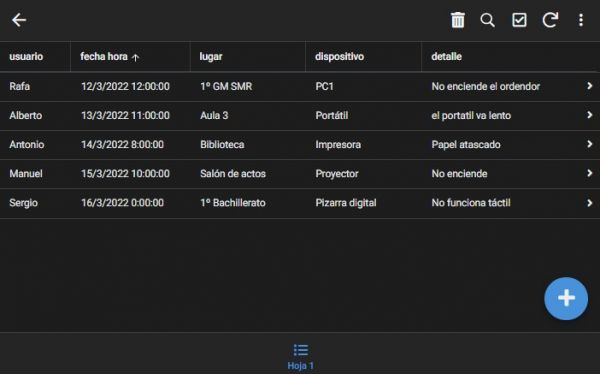
Task: Expand Manuel row with chevron
Action: [590, 173]
